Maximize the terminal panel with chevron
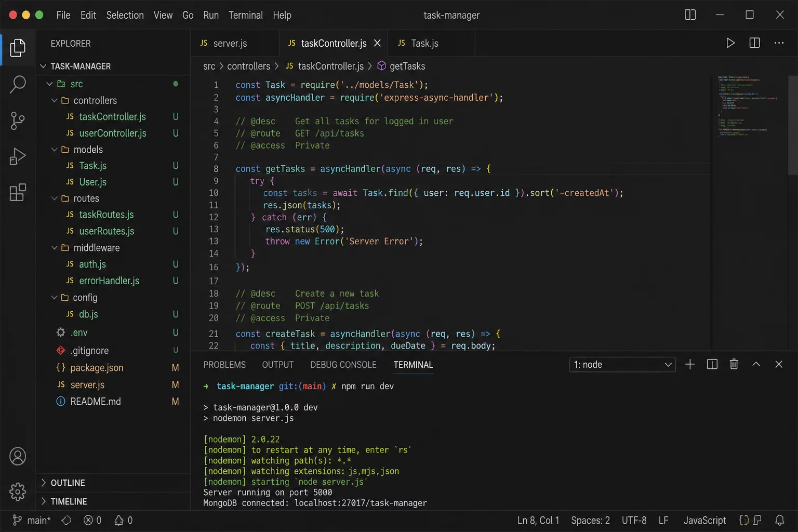This screenshot has height=532, width=798. click(756, 364)
